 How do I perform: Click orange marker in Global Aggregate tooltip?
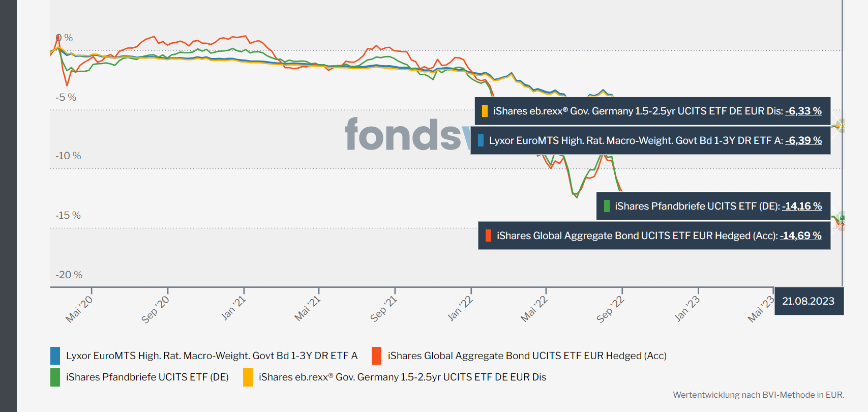pyautogui.click(x=488, y=236)
